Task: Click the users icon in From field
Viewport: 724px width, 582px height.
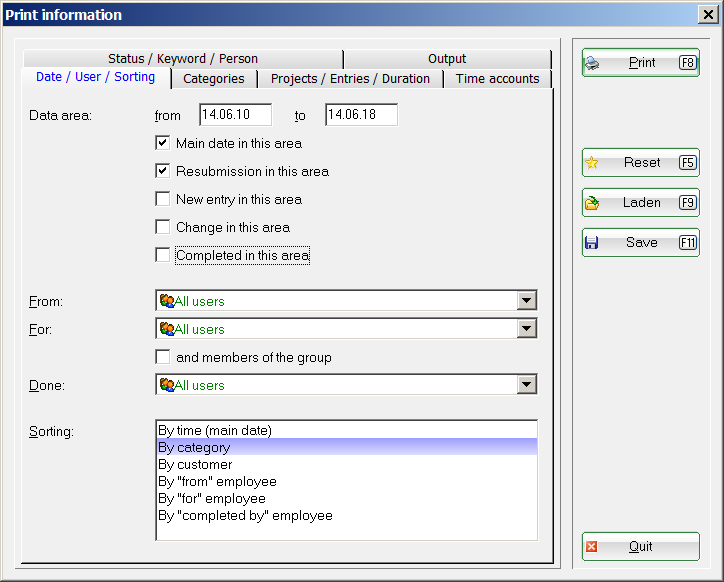Action: 166,301
